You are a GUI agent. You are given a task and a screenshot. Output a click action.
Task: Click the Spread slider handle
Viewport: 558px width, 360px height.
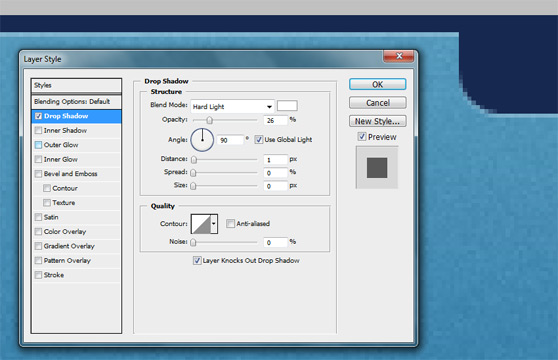[193, 173]
